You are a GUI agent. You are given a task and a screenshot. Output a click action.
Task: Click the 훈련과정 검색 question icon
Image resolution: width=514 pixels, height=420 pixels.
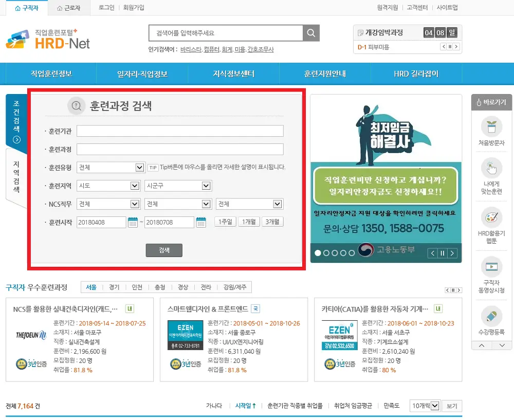pyautogui.click(x=77, y=105)
